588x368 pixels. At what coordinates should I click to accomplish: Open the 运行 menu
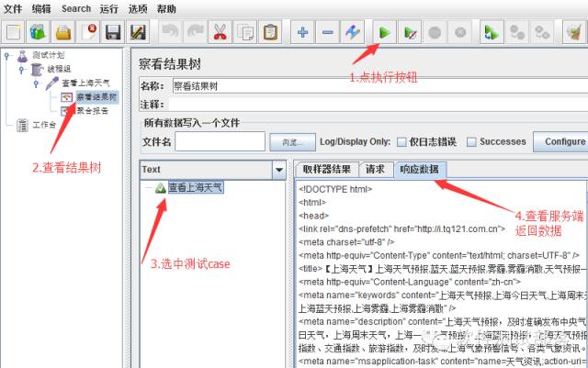(109, 8)
